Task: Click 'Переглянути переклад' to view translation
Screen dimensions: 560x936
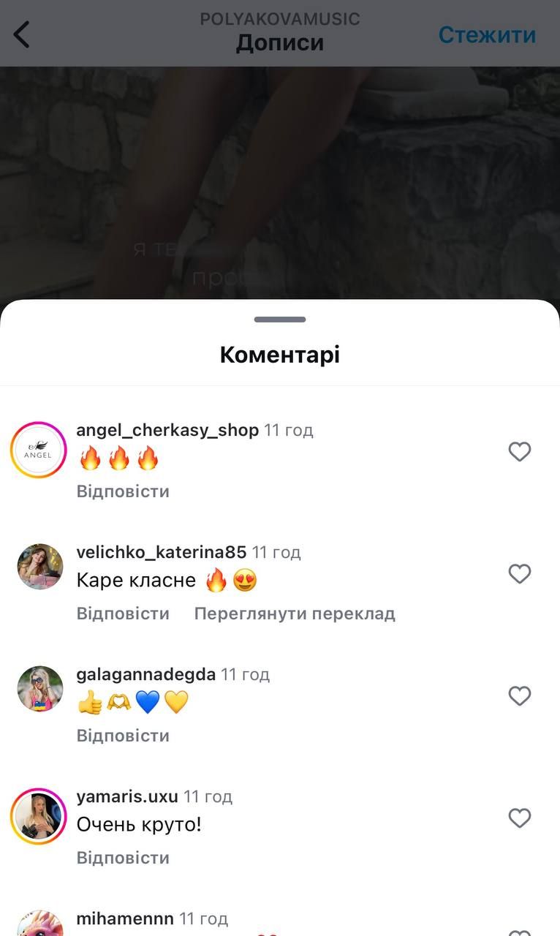Action: tap(295, 614)
